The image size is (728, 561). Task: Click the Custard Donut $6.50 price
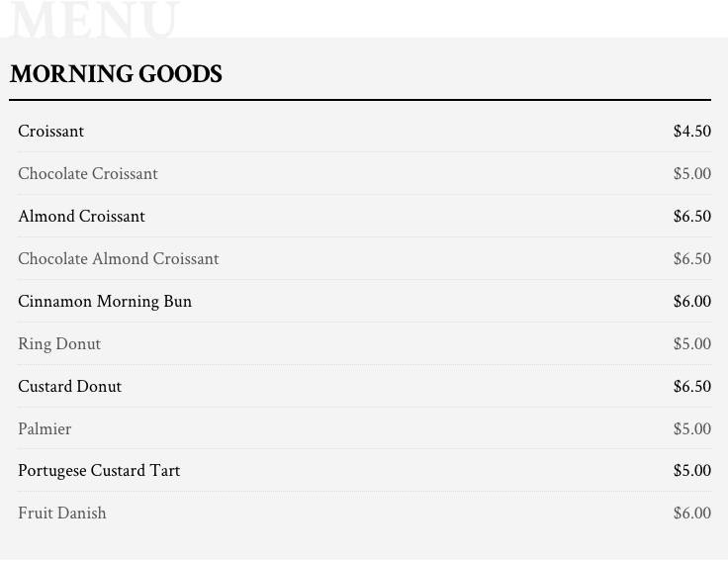click(x=692, y=387)
